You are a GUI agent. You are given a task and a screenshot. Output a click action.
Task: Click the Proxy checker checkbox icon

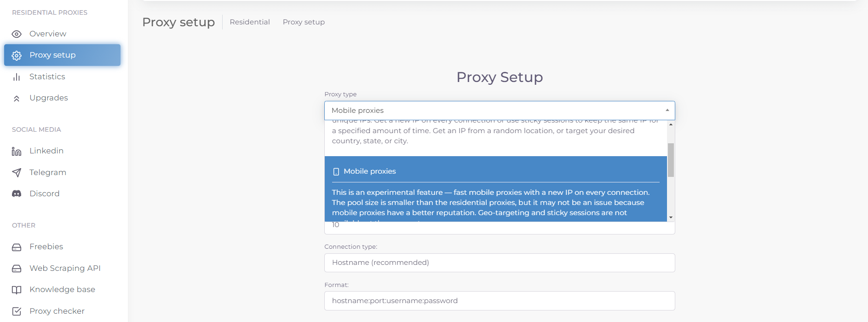click(x=17, y=311)
